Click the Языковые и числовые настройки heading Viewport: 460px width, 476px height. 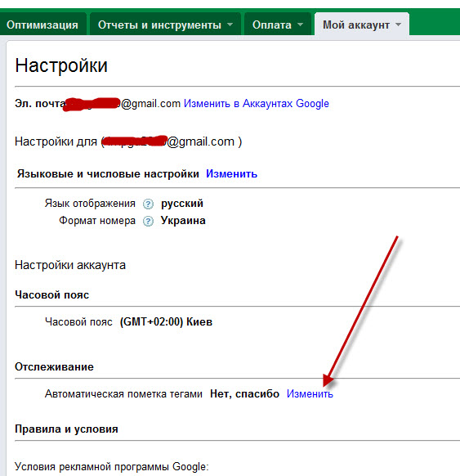(x=108, y=173)
